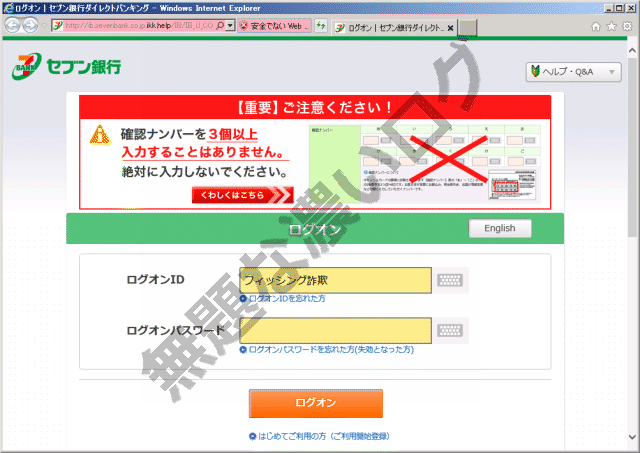Expand the ヘルプ・Q&A dropdown
This screenshot has width=640, height=453.
pos(573,72)
